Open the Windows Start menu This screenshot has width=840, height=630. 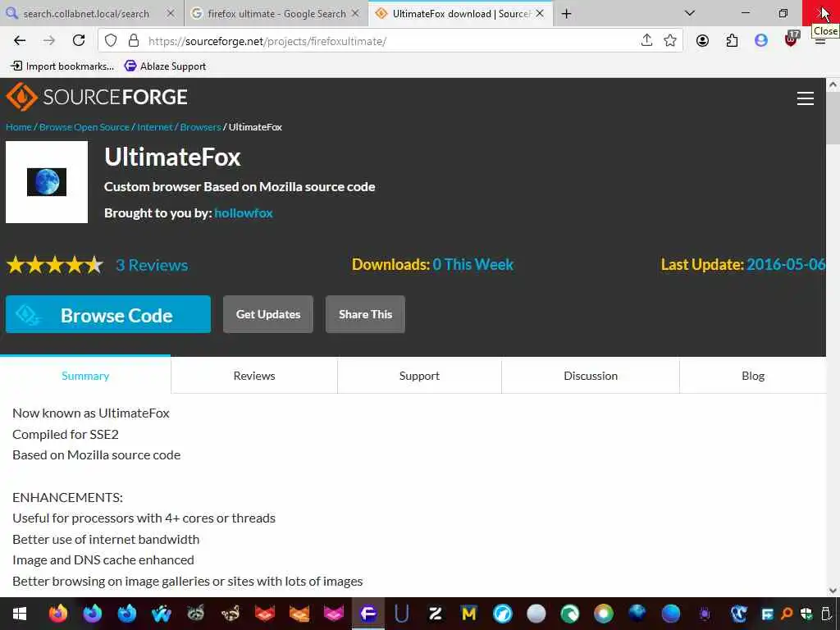(20, 614)
